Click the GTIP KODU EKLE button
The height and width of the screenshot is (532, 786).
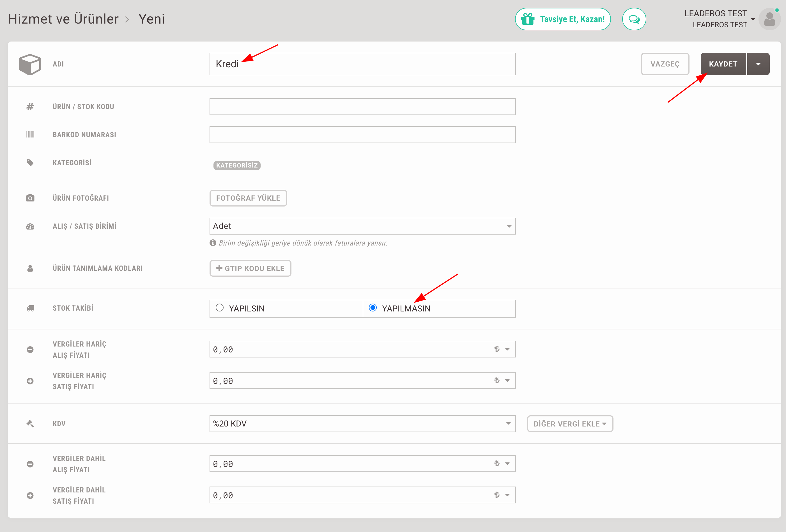coord(250,269)
